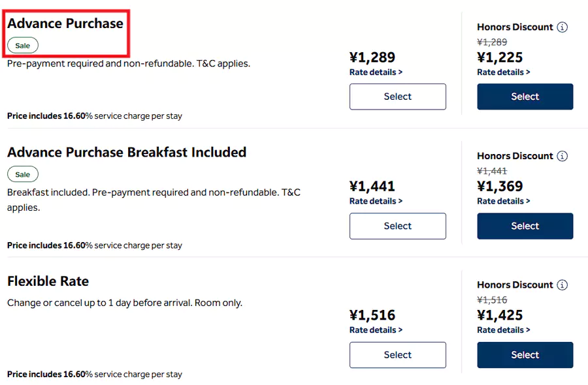Click info icon beside Advance Purchase Honors Discount
This screenshot has width=588, height=385.
tap(563, 27)
